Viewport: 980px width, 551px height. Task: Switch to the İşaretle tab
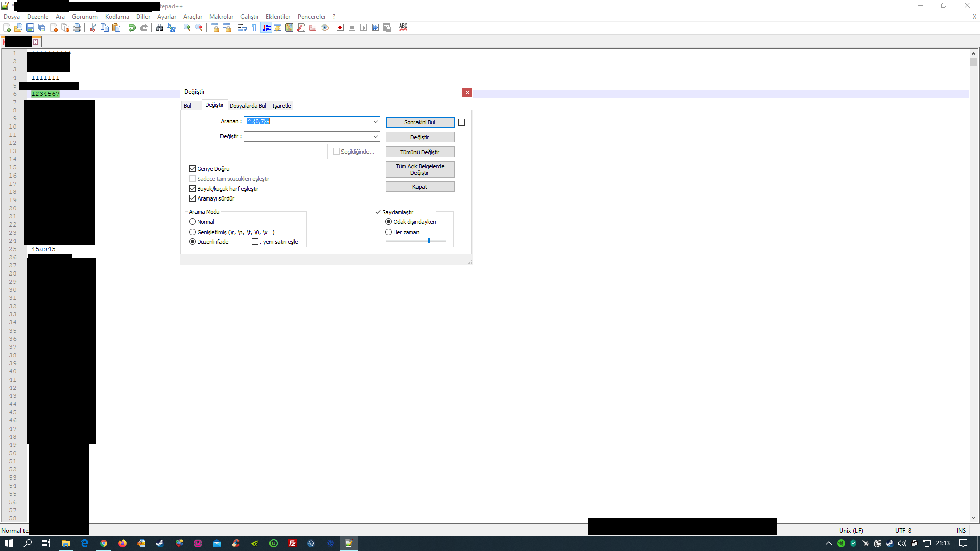282,106
